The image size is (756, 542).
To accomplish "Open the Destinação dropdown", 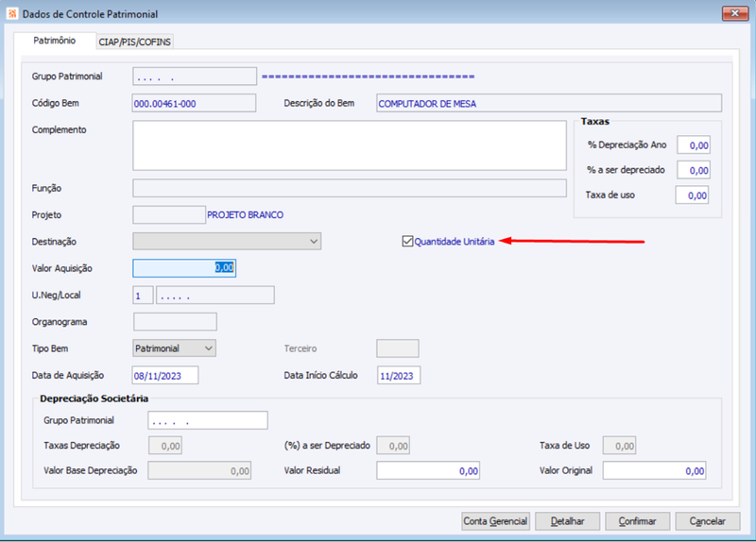I will click(227, 242).
